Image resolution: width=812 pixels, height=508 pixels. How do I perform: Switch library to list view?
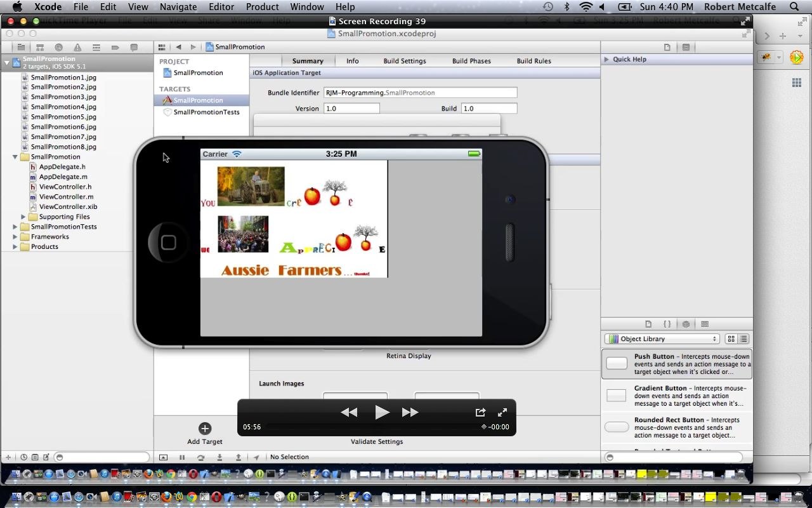[x=743, y=339]
